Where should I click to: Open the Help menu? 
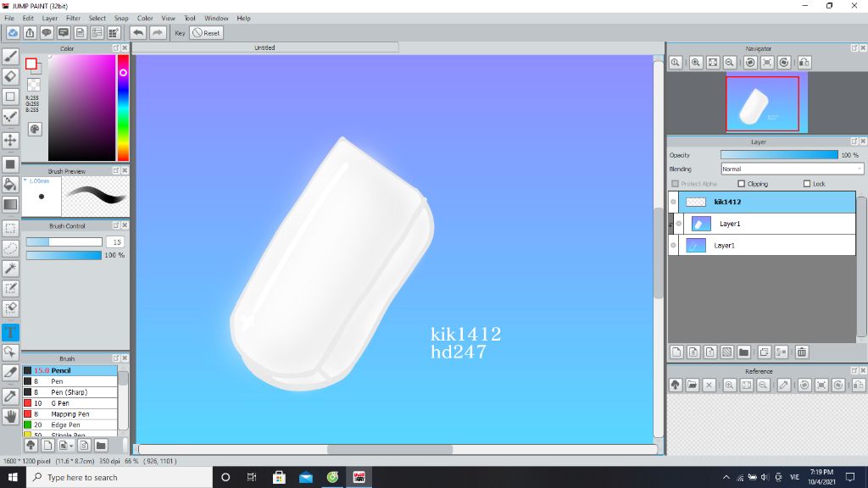pyautogui.click(x=243, y=19)
